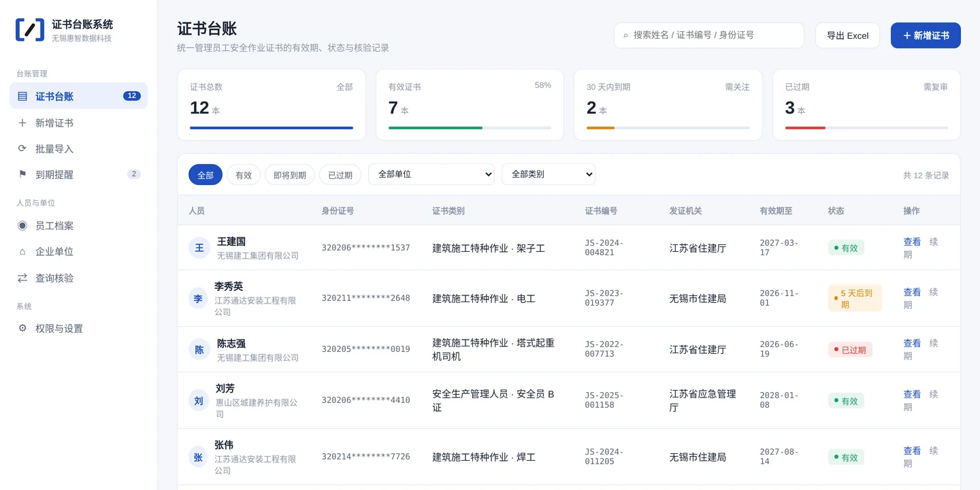Select the 即将到期 filter pill
The image size is (980, 490).
(x=290, y=175)
